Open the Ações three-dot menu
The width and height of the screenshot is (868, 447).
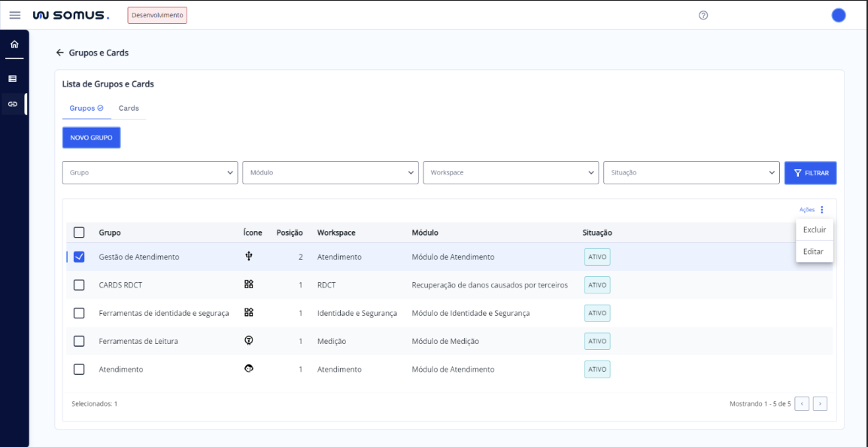click(821, 210)
